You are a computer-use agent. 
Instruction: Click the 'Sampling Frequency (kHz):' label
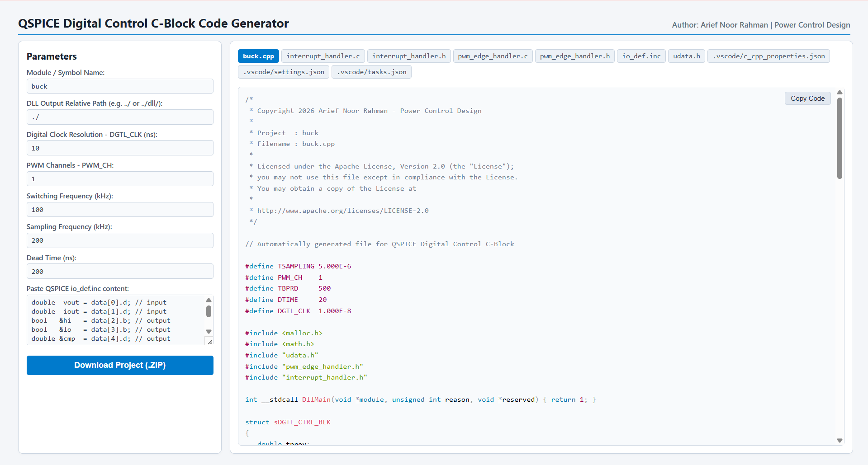coord(69,227)
